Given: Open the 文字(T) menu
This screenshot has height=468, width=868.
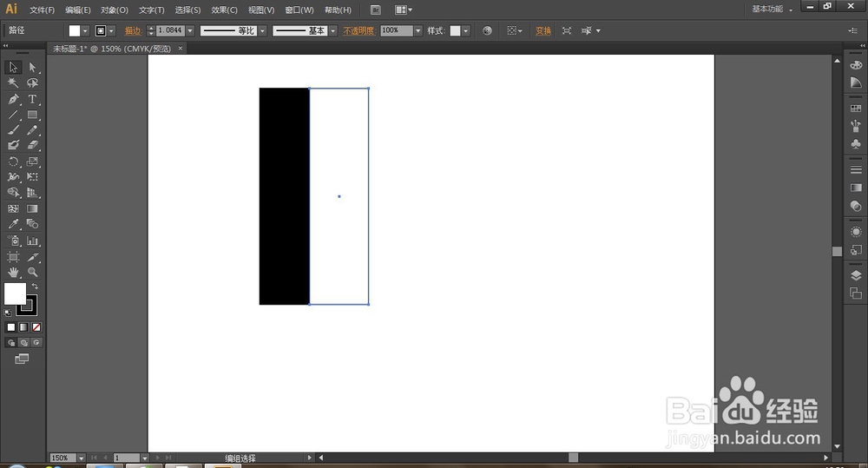Looking at the screenshot, I should 151,10.
